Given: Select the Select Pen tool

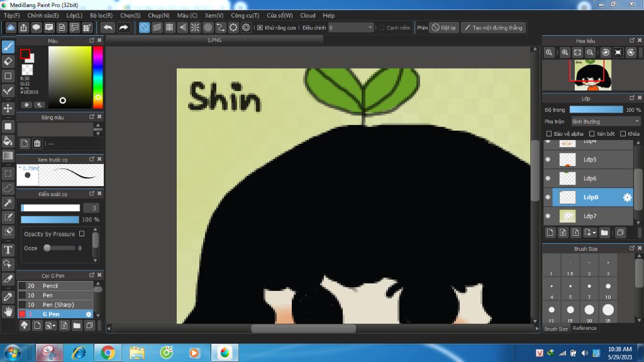Looking at the screenshot, I should 8,217.
